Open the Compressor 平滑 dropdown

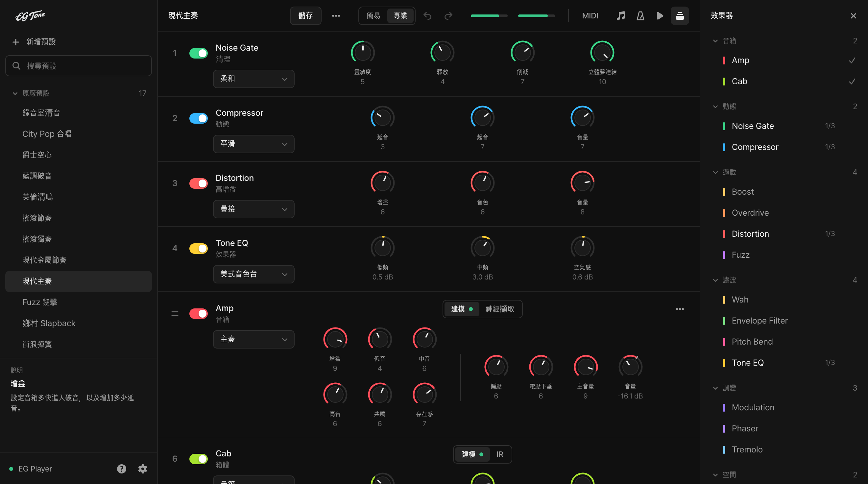pyautogui.click(x=254, y=144)
